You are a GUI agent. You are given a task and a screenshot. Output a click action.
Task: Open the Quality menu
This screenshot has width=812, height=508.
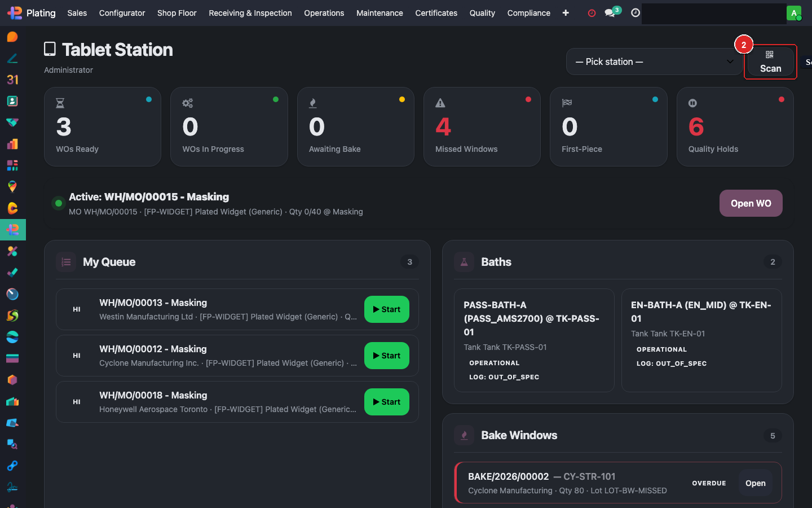(x=482, y=13)
